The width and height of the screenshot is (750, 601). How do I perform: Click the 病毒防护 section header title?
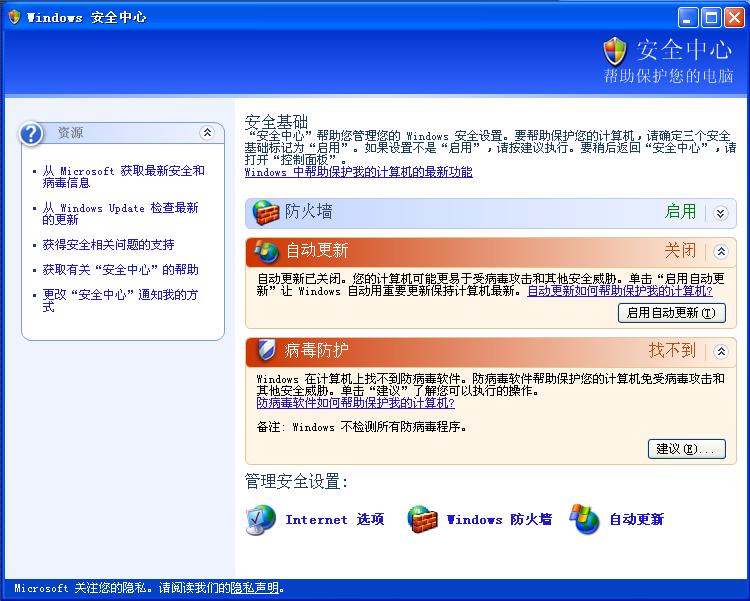pyautogui.click(x=316, y=350)
